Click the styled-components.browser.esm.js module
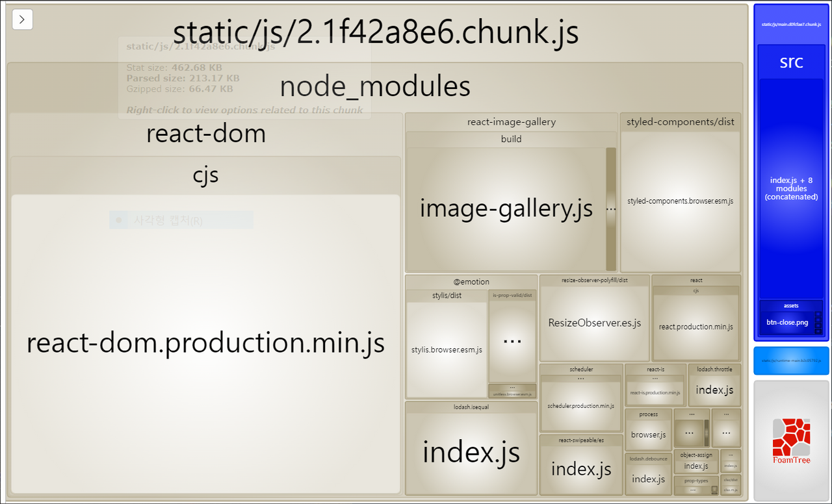 pyautogui.click(x=680, y=201)
